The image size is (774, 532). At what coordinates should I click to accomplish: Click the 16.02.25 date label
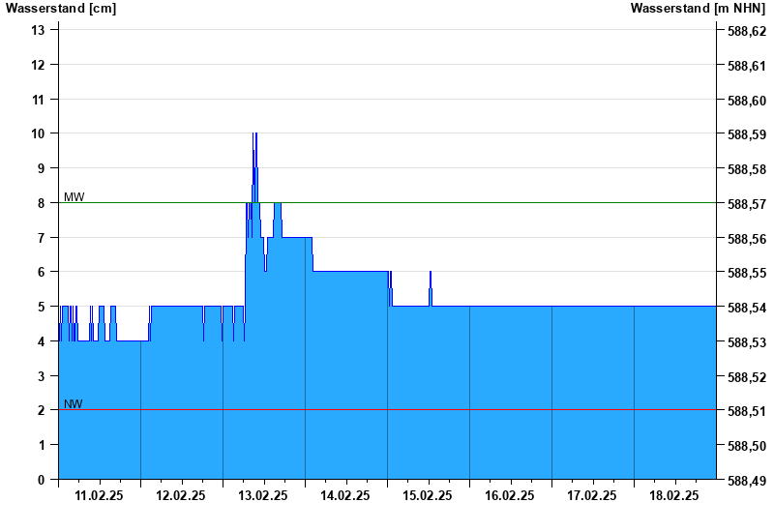pyautogui.click(x=510, y=495)
